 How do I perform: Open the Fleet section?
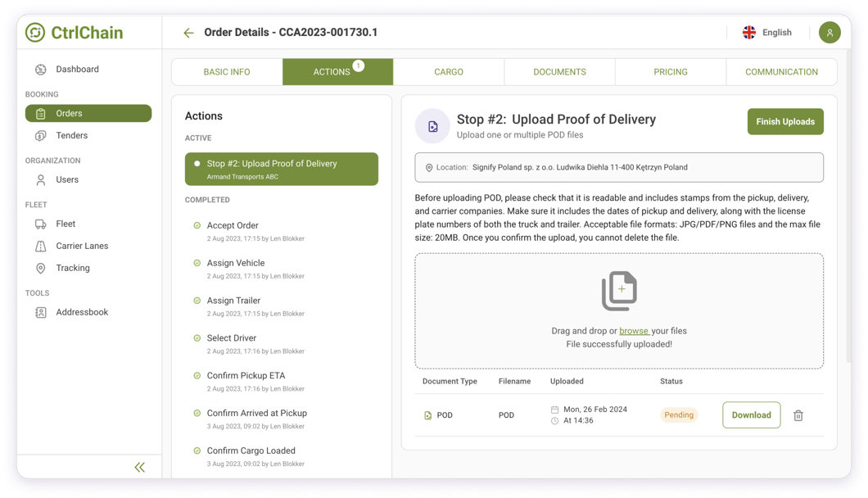pyautogui.click(x=66, y=224)
